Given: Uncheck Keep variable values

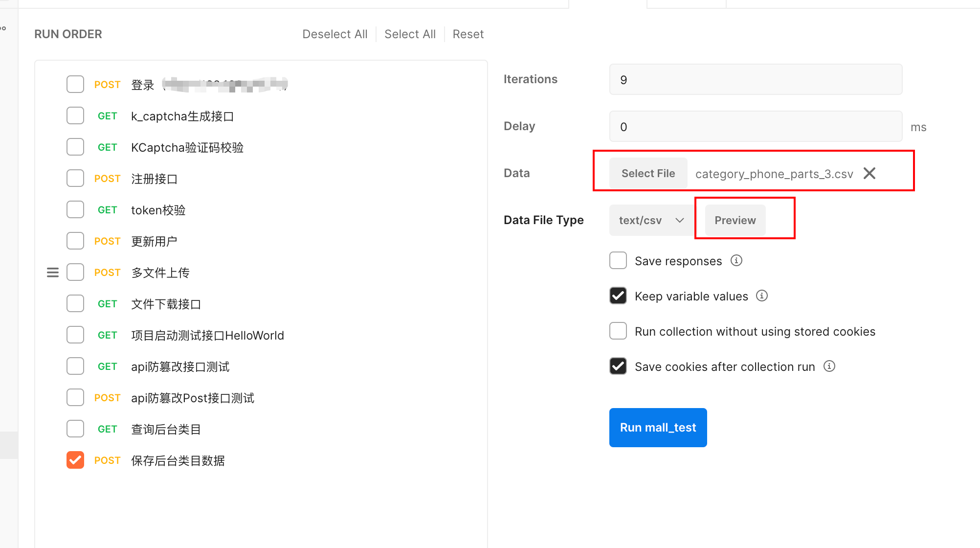Looking at the screenshot, I should [x=618, y=296].
